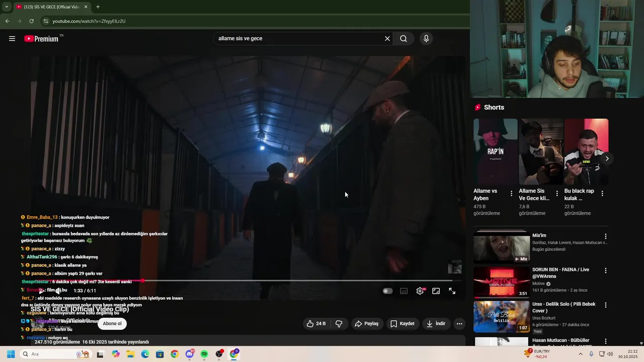Open options menu for Mix'im
Viewport: 644px width, 362px height.
606,236
